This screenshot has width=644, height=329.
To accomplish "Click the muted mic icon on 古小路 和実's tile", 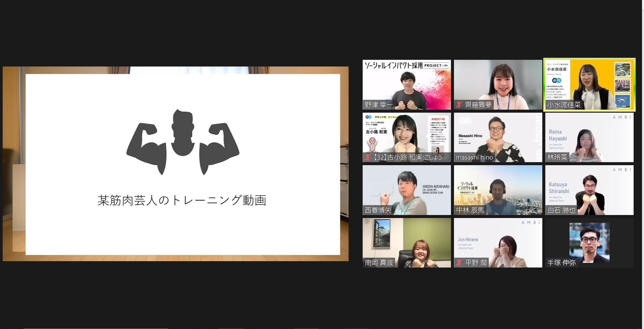I will 368,157.
